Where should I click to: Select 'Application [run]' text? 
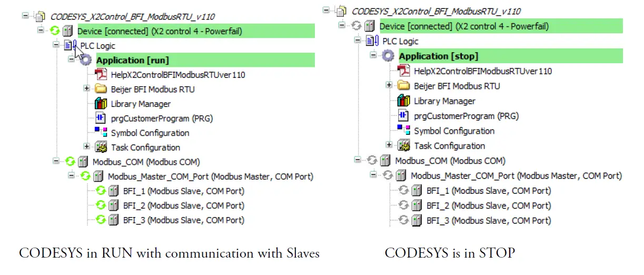coord(133,61)
